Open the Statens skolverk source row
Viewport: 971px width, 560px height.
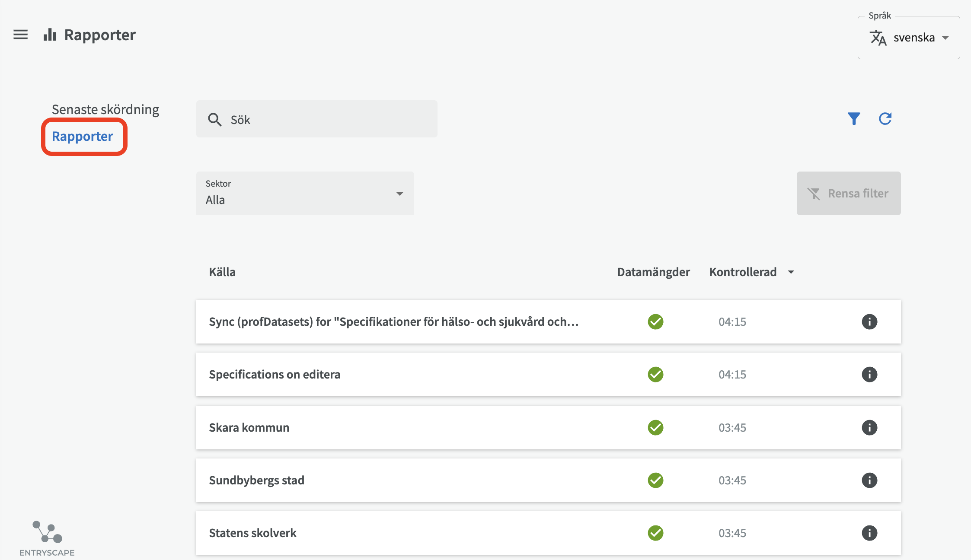pos(252,533)
